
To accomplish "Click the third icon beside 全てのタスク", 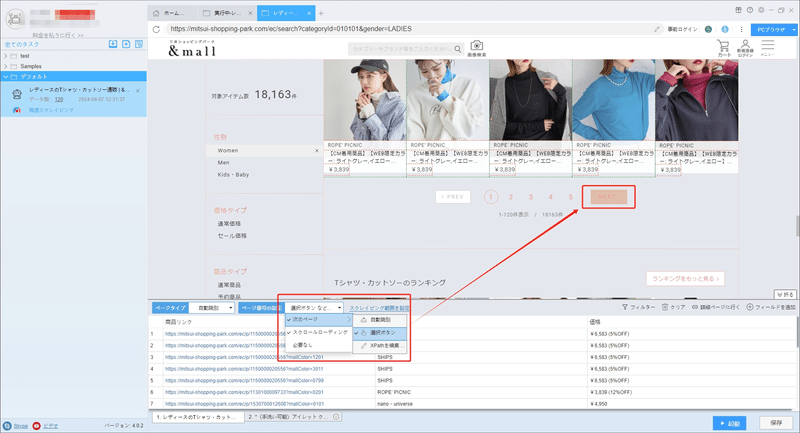I will pyautogui.click(x=139, y=44).
